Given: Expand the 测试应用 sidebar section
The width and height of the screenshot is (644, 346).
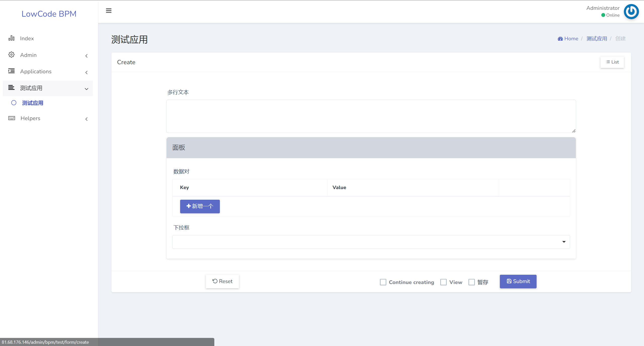Looking at the screenshot, I should pos(48,88).
